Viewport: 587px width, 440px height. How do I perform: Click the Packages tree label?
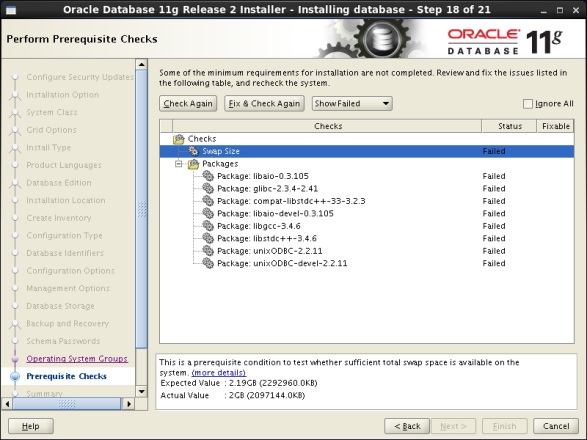point(220,164)
